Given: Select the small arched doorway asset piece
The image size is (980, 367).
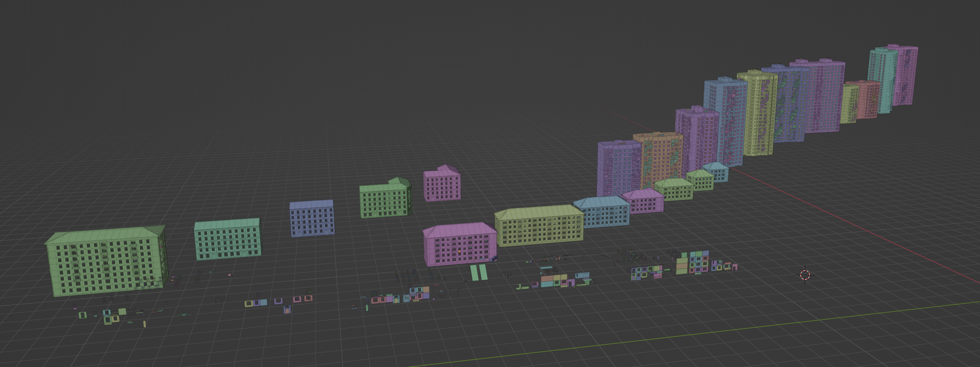Looking at the screenshot, I should (287, 310).
